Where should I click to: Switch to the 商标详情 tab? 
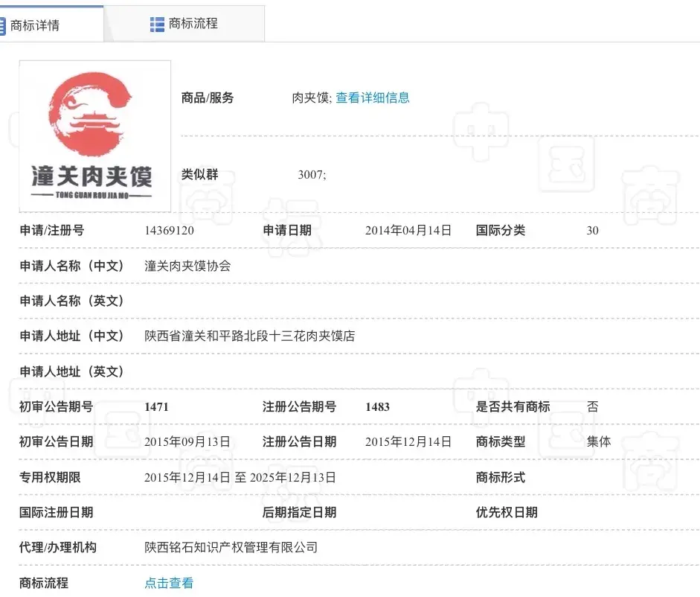tap(51, 24)
